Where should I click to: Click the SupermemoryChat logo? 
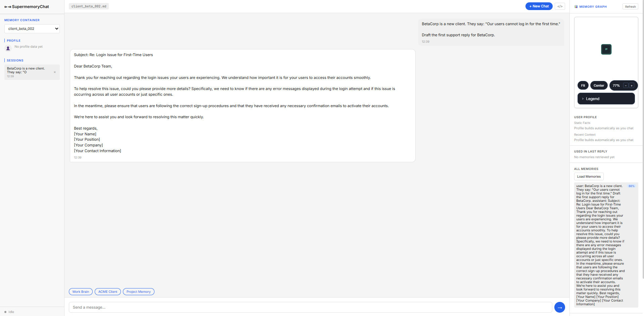pyautogui.click(x=27, y=7)
